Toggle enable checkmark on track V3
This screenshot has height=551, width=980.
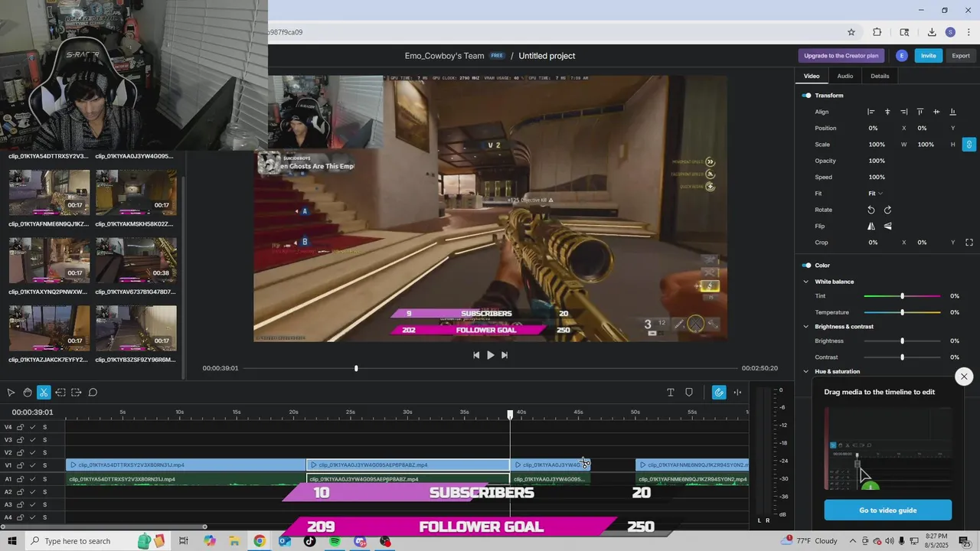pyautogui.click(x=32, y=440)
